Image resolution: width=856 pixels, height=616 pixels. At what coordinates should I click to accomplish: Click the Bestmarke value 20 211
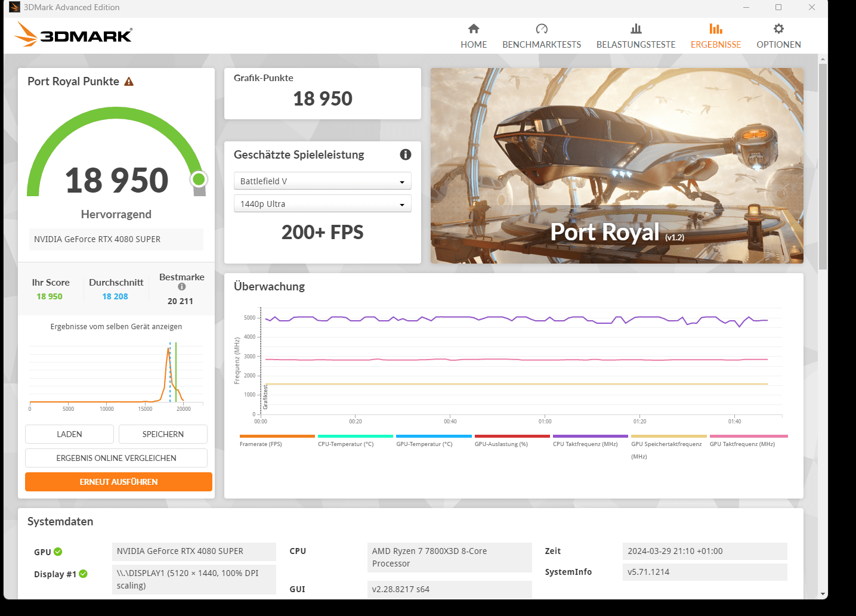(x=180, y=301)
